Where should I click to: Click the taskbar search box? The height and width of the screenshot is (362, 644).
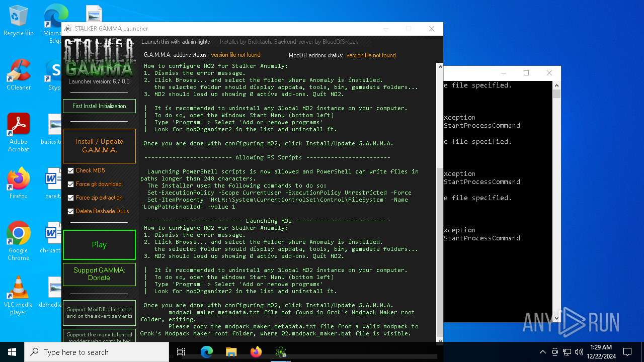(x=97, y=352)
